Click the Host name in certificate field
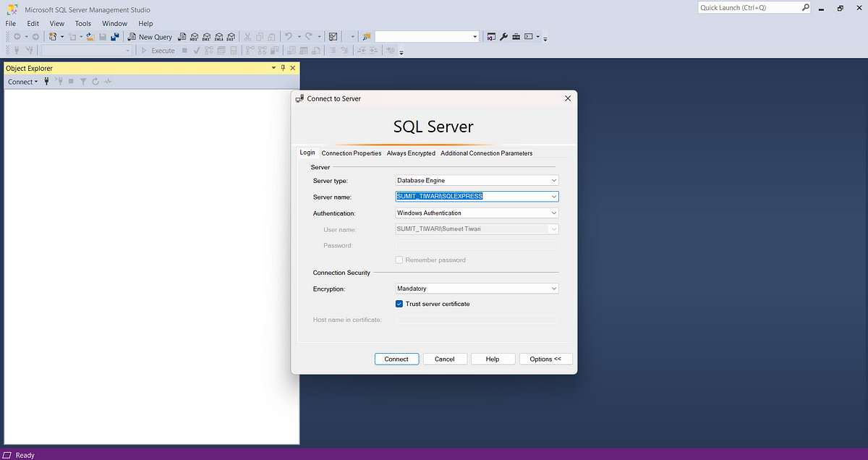Viewport: 868px width, 460px height. click(x=477, y=319)
